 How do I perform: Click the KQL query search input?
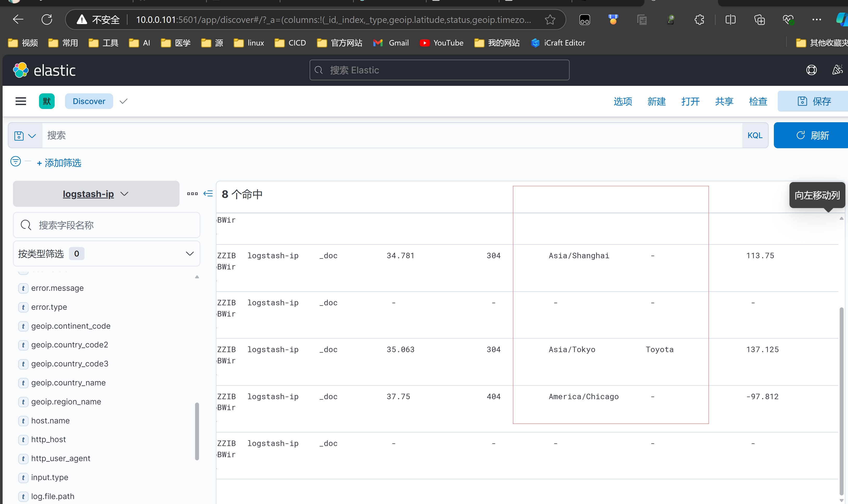tap(392, 135)
